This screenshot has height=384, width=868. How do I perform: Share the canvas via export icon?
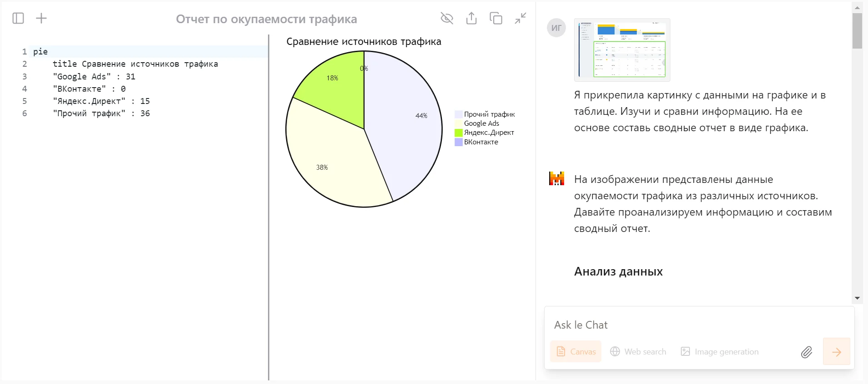471,18
